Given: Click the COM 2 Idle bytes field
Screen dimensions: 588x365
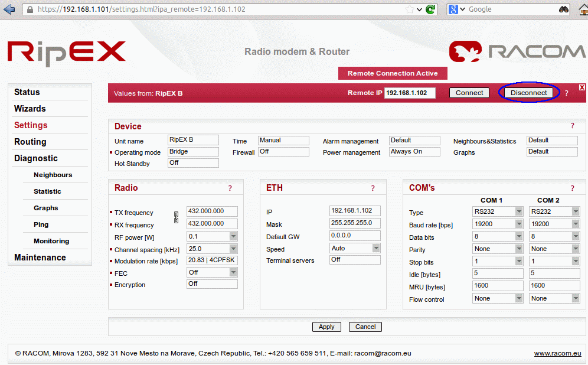Looking at the screenshot, I should click(554, 273).
